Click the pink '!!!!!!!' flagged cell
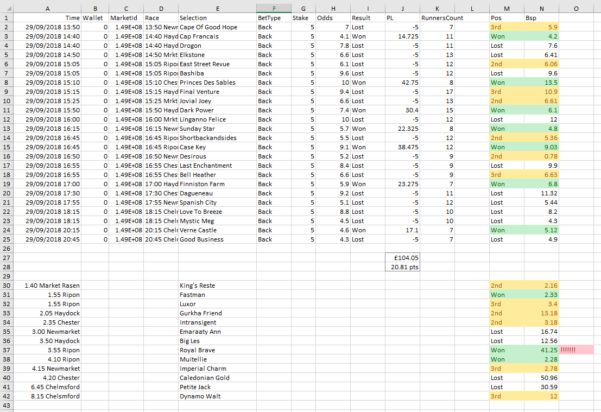The height and width of the screenshot is (412, 601). point(576,350)
